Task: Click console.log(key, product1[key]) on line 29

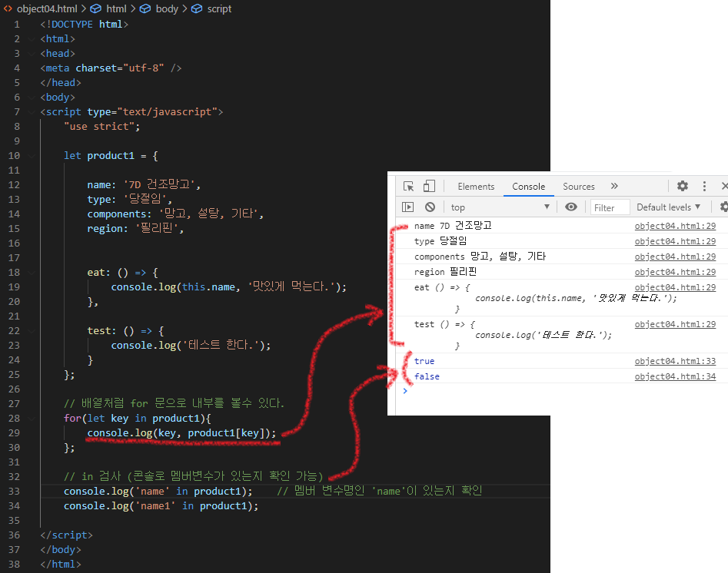Action: [181, 433]
